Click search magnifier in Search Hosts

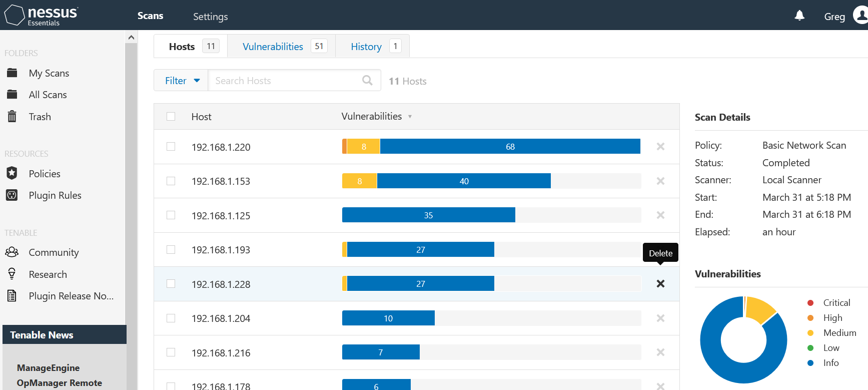(x=367, y=81)
